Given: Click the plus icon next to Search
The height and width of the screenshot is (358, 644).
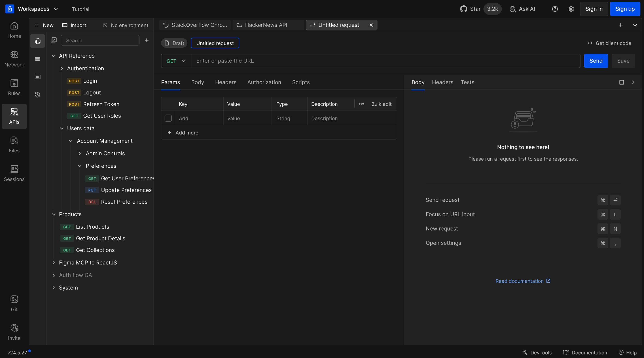Looking at the screenshot, I should tap(147, 40).
